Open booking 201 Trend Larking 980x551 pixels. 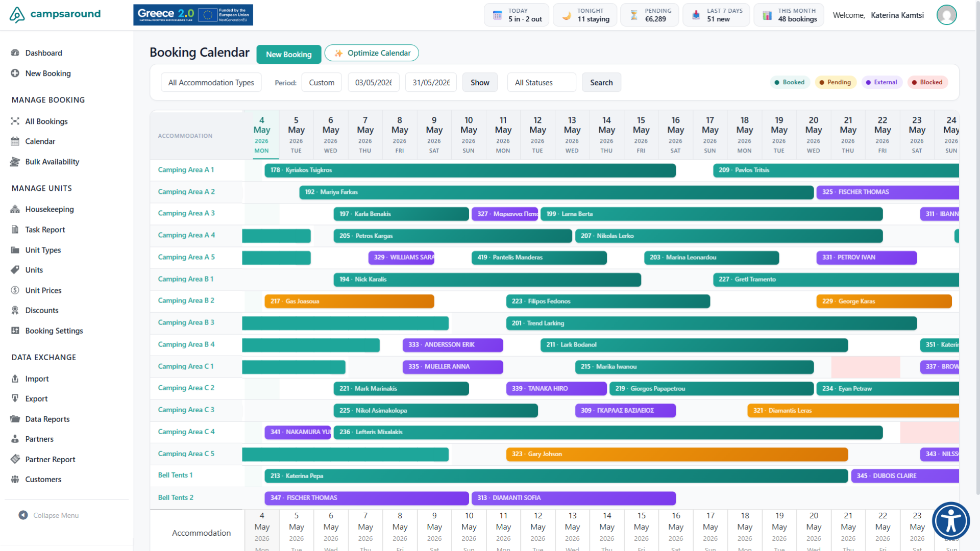click(712, 323)
